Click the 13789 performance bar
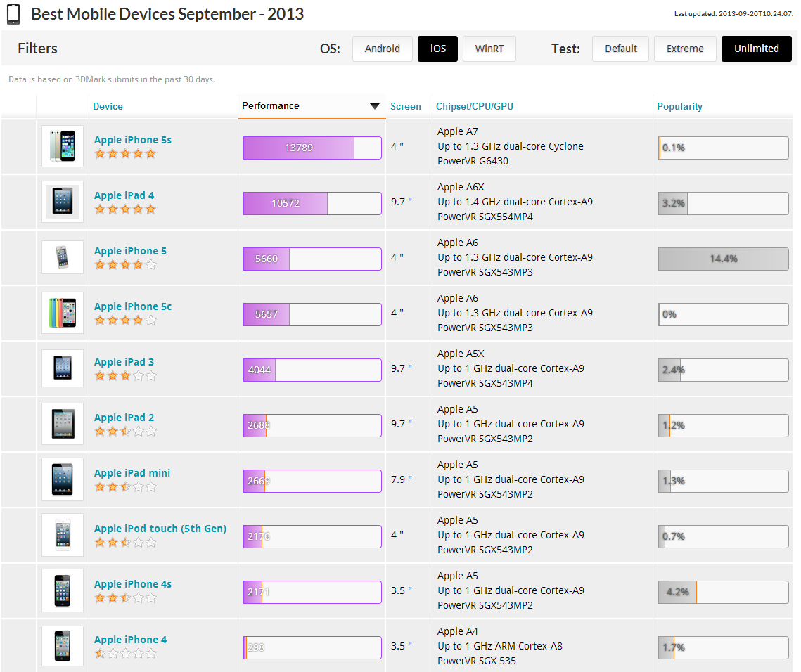Screen dimensions: 801x672 pyautogui.click(x=312, y=148)
